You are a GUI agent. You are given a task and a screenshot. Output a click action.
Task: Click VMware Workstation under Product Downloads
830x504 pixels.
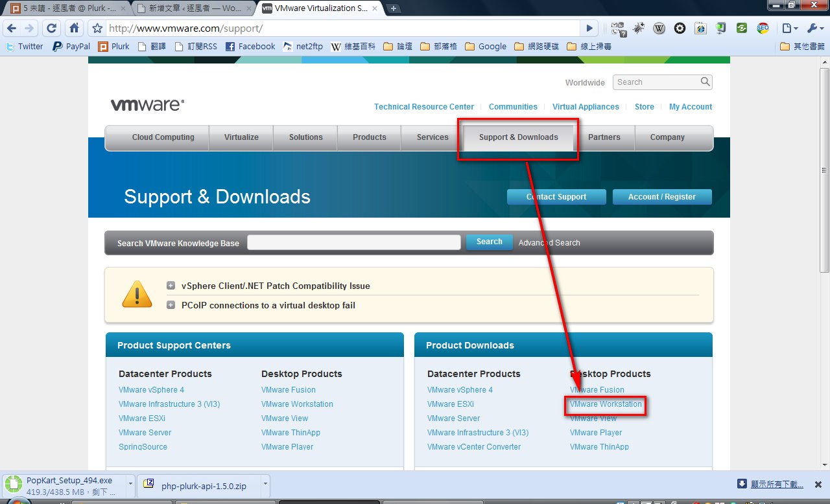606,404
